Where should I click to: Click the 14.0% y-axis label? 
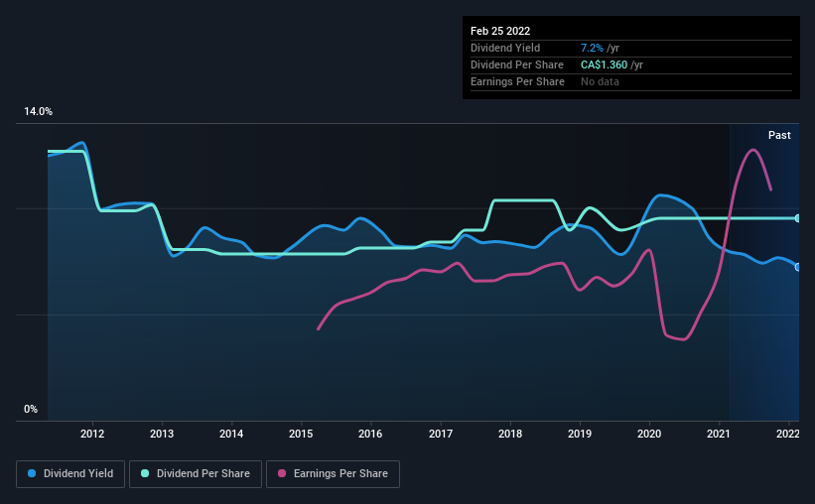click(x=38, y=112)
